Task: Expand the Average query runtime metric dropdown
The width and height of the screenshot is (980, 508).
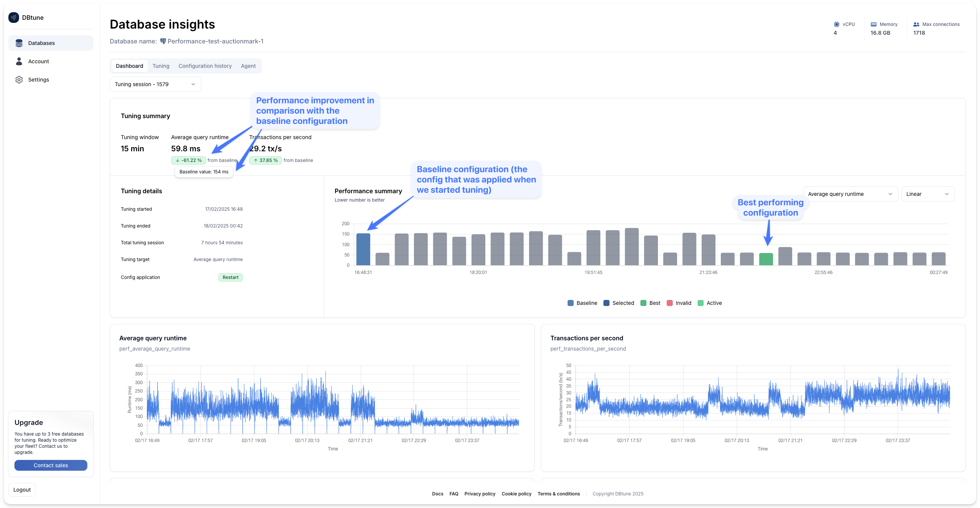Action: pyautogui.click(x=850, y=194)
